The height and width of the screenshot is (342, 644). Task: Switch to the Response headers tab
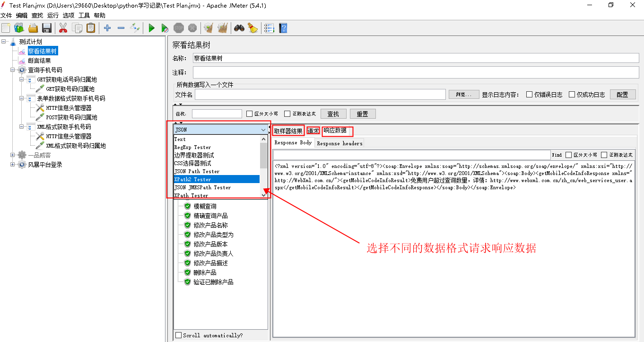pos(339,143)
